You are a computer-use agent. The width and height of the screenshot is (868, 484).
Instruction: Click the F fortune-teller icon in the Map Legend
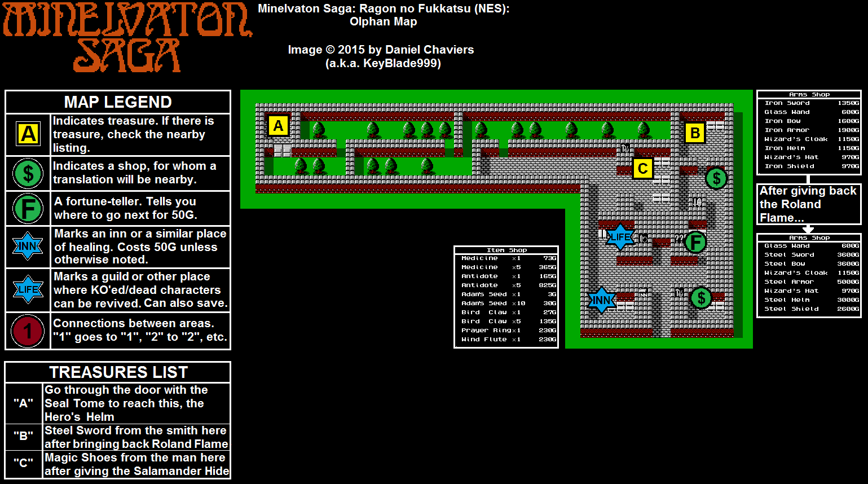28,209
